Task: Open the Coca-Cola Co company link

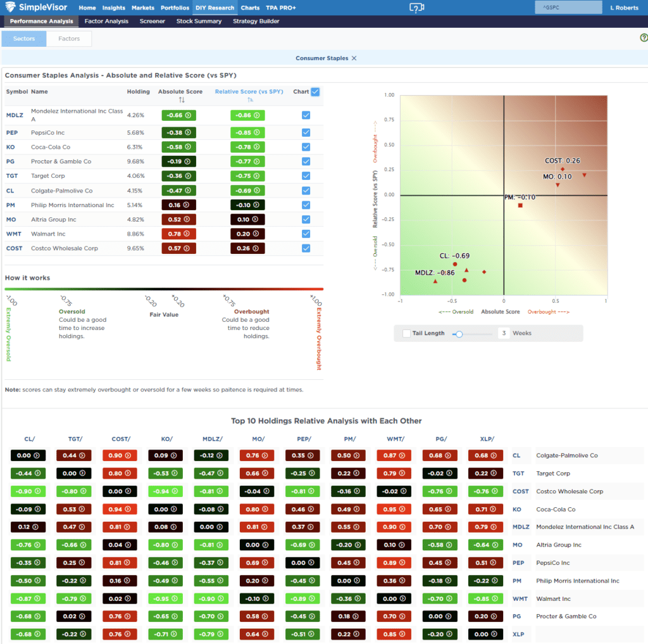Action: 49,146
